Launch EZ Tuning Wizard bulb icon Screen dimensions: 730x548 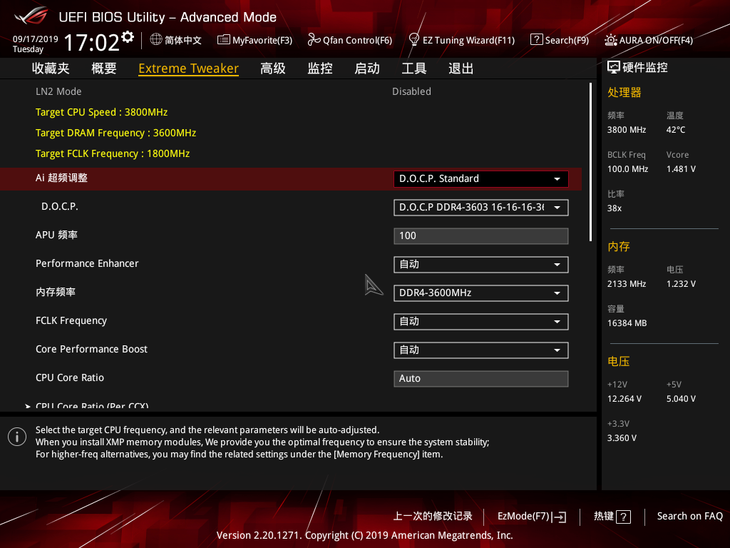413,40
